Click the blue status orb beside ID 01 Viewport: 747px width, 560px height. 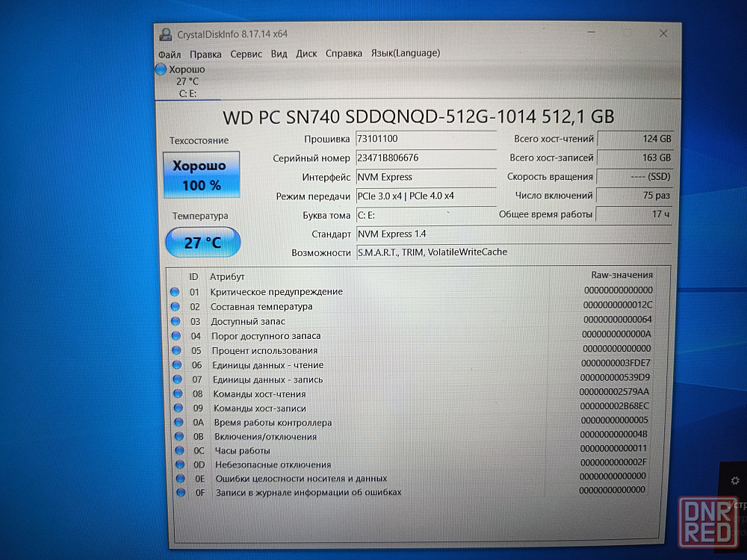coord(175,292)
